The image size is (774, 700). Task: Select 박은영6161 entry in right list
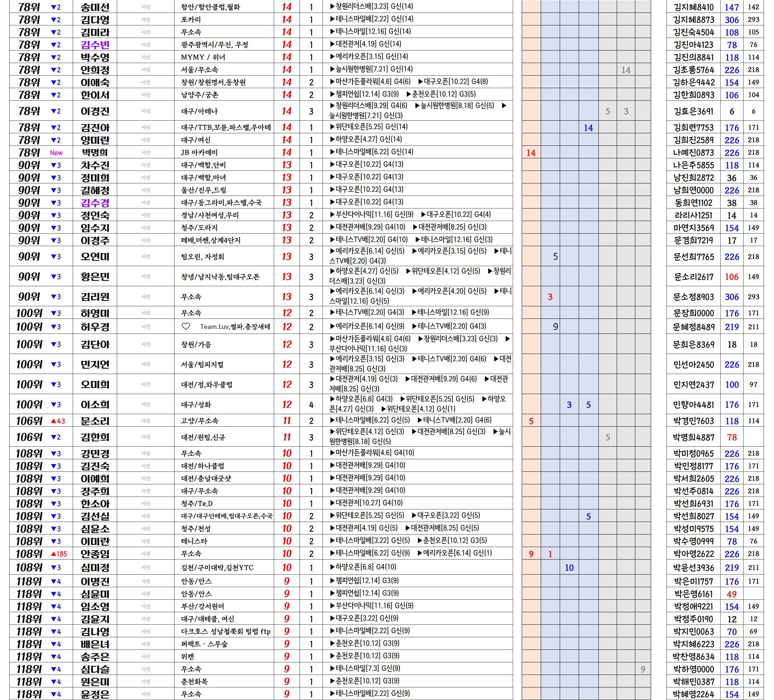coord(693,594)
